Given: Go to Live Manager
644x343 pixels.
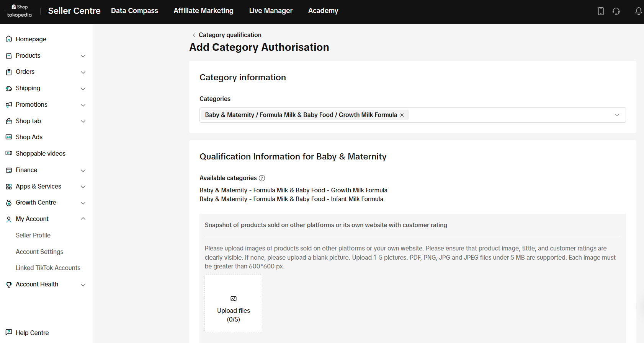Looking at the screenshot, I should 271,11.
